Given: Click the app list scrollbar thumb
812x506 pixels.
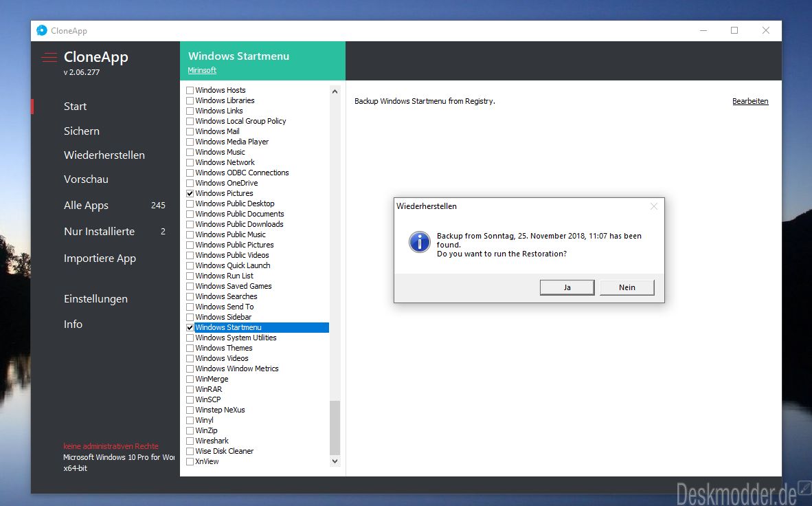Looking at the screenshot, I should 335,428.
